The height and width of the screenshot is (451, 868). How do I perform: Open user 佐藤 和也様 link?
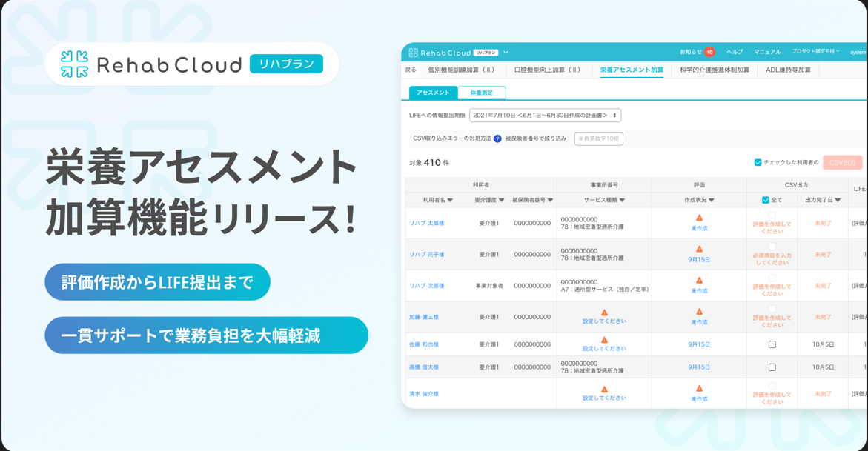pos(423,344)
